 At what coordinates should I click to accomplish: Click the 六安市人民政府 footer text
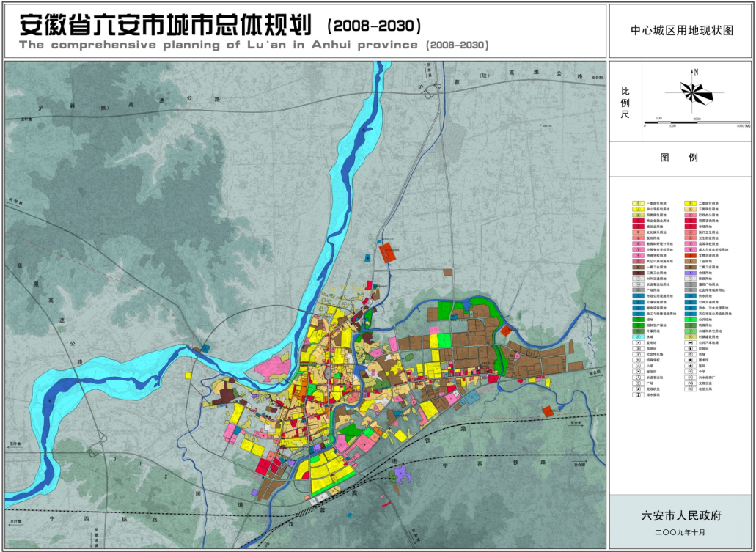click(x=681, y=515)
